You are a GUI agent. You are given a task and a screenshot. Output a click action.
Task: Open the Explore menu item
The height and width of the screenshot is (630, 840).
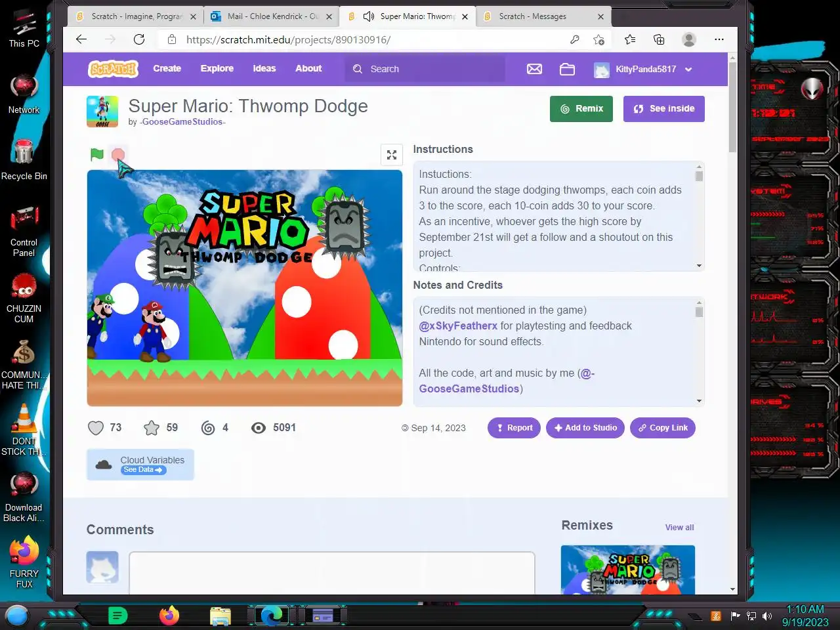217,68
